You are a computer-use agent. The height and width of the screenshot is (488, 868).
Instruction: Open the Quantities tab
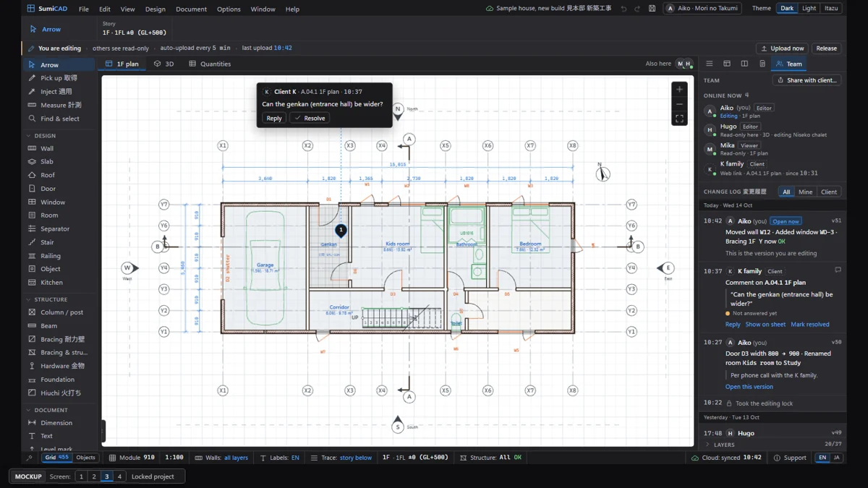pyautogui.click(x=210, y=64)
